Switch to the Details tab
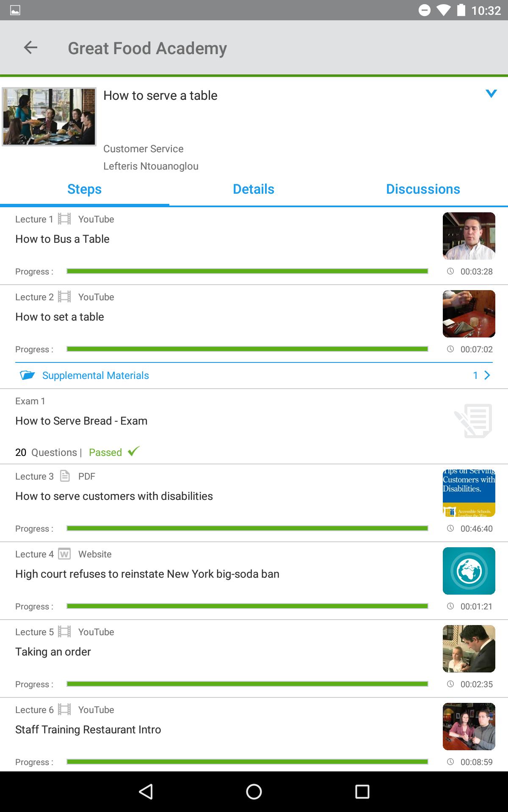 pos(254,189)
